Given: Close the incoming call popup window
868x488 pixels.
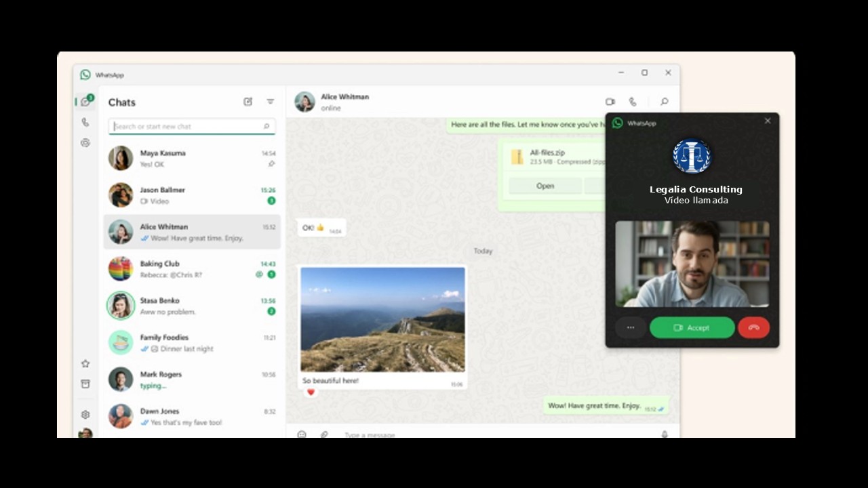Looking at the screenshot, I should point(768,121).
